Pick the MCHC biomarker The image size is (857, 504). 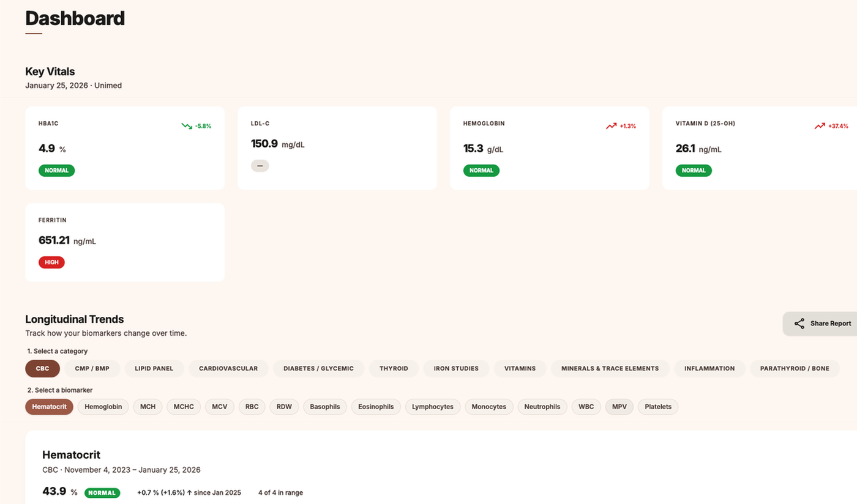[184, 407]
